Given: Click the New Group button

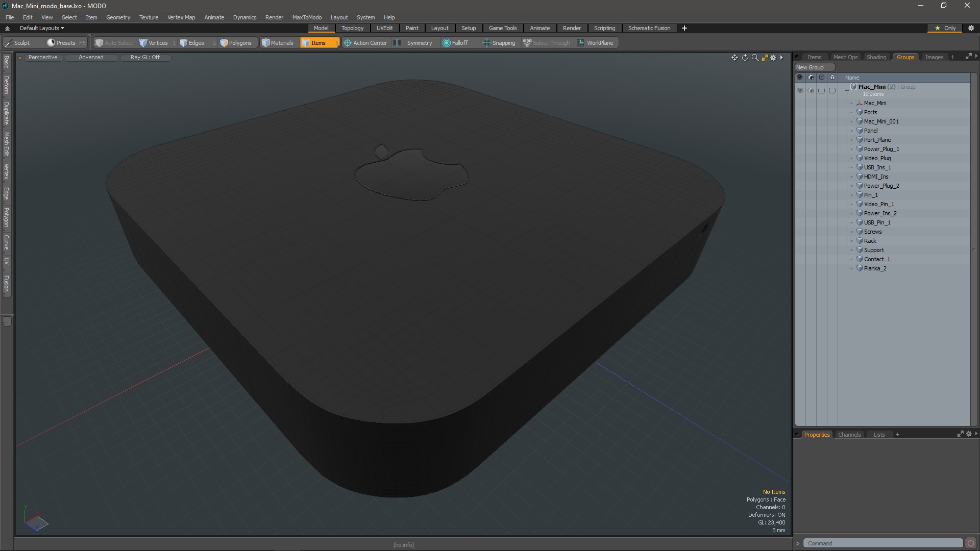Looking at the screenshot, I should (814, 67).
